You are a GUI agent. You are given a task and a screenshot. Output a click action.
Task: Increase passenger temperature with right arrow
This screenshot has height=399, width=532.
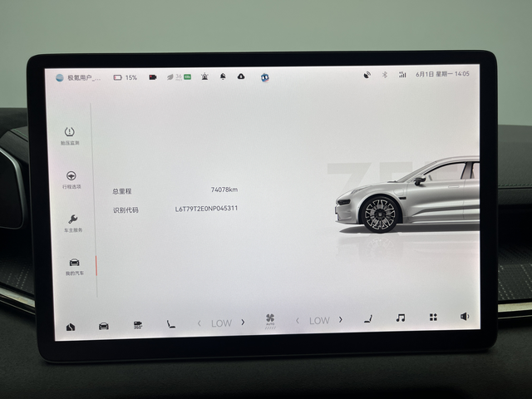click(x=341, y=319)
